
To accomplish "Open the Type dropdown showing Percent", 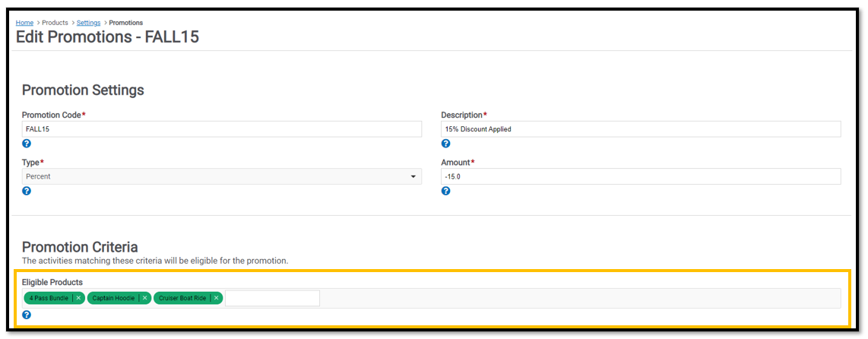I will click(x=221, y=176).
